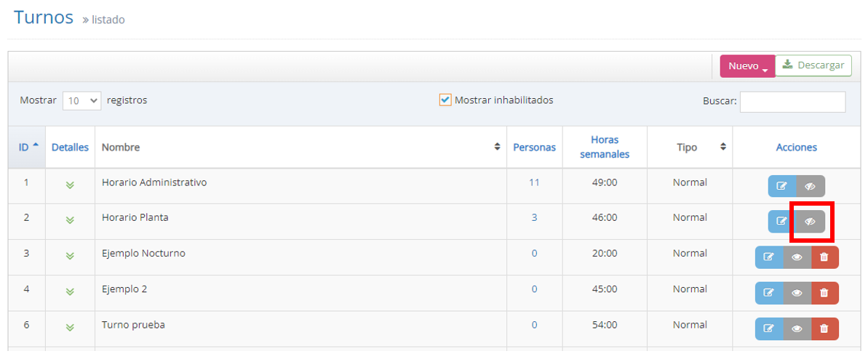Delete the Ejemplo Nocturno shift
Viewport: 868px width, 359px height.
point(824,257)
